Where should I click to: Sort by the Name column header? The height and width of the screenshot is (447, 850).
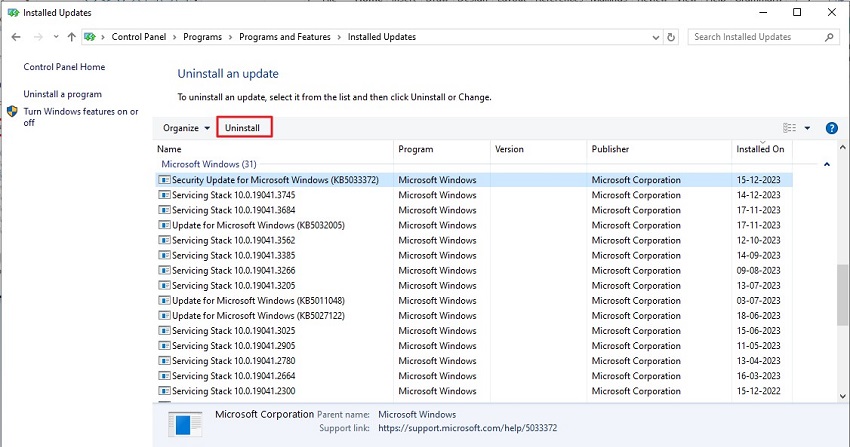tap(273, 149)
